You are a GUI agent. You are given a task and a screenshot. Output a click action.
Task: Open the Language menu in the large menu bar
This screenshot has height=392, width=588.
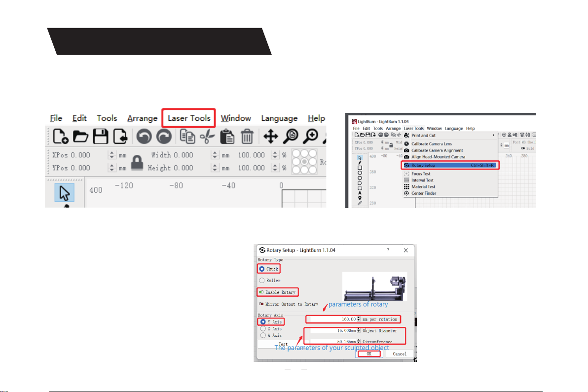tap(279, 118)
